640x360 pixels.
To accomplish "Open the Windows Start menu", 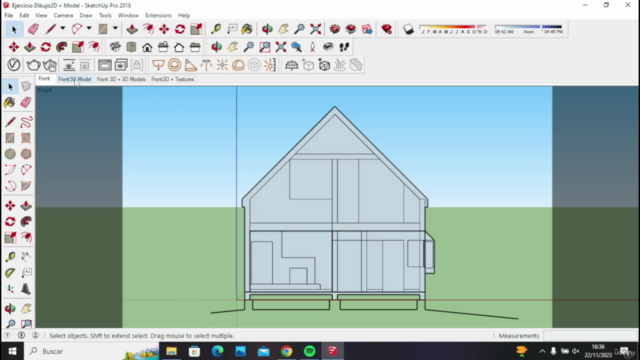I will [x=12, y=351].
